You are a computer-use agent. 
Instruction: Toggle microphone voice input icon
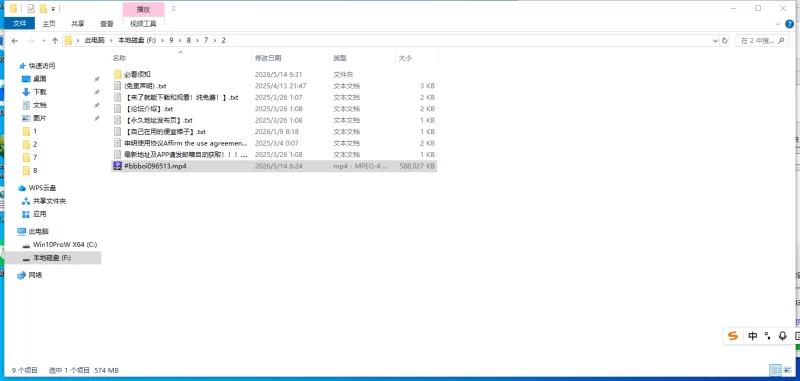pyautogui.click(x=782, y=336)
